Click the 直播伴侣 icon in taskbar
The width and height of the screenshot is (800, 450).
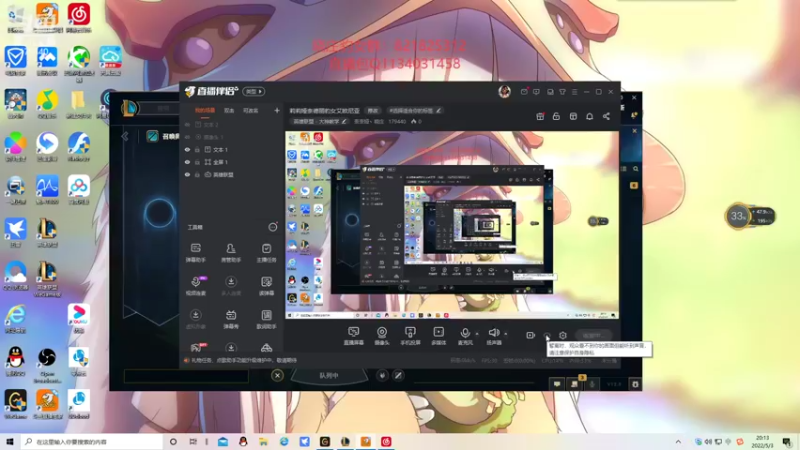point(366,441)
